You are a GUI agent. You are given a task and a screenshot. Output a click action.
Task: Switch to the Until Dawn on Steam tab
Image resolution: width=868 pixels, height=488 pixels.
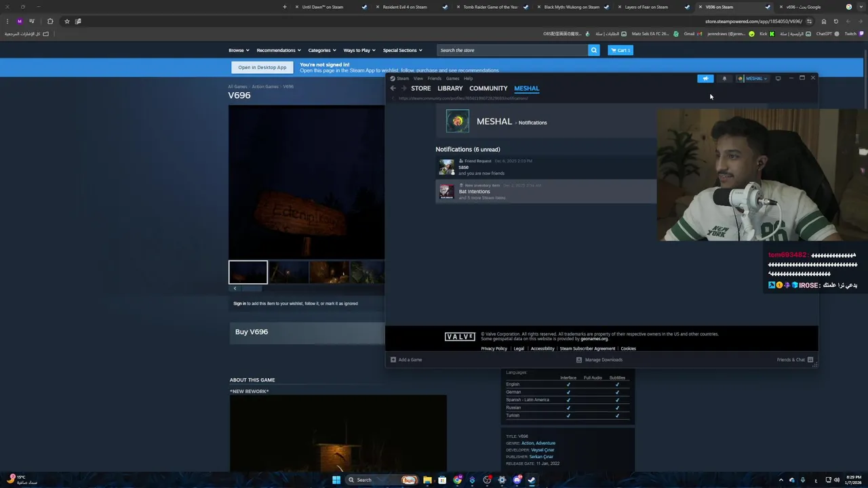click(x=330, y=7)
